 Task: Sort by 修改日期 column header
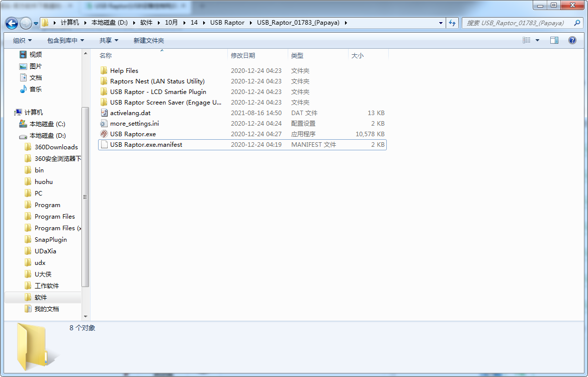[x=243, y=55]
